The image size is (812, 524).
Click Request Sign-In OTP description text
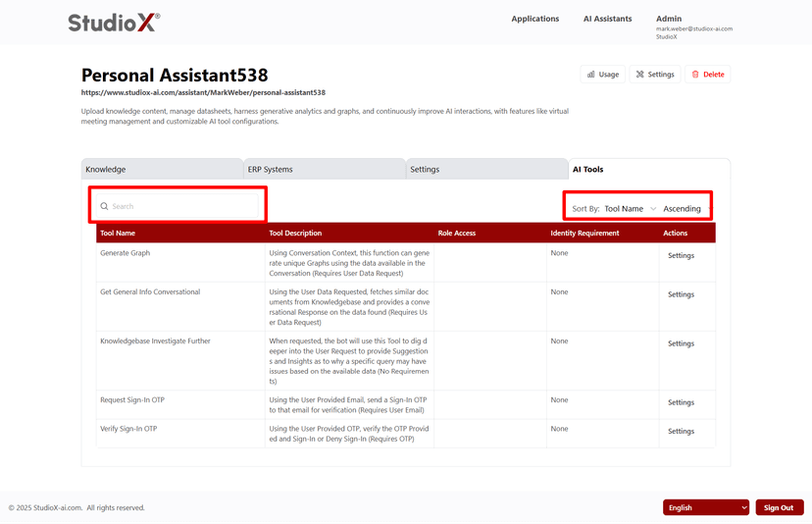(348, 405)
